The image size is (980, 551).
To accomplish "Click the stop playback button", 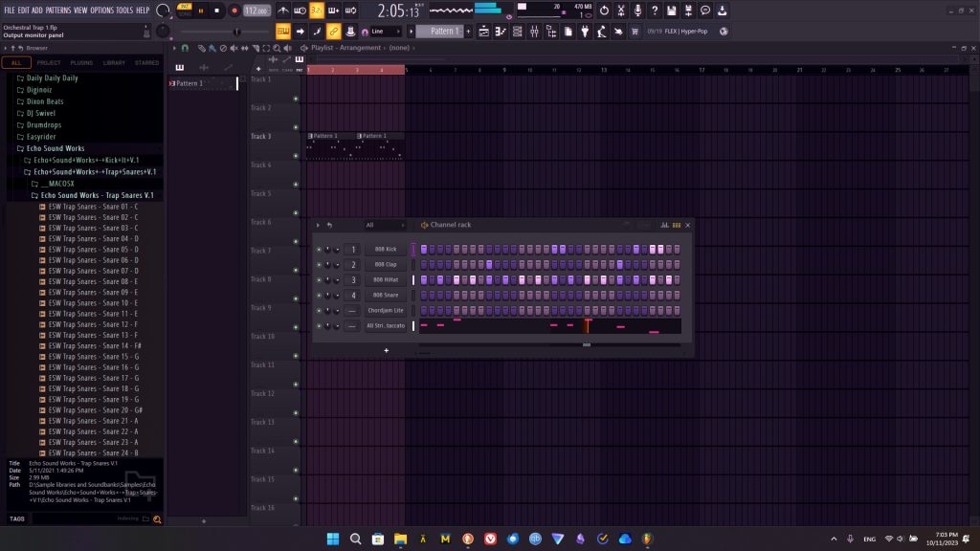I will click(217, 11).
